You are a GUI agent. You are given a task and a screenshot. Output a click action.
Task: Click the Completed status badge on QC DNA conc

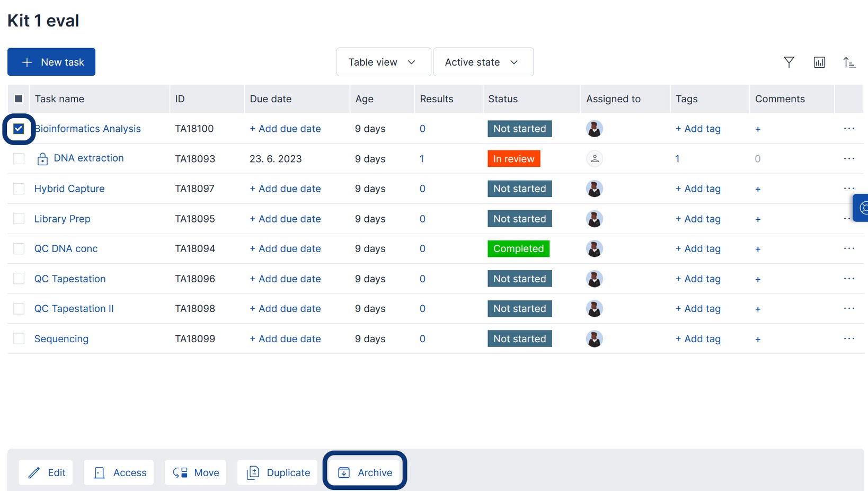point(518,248)
